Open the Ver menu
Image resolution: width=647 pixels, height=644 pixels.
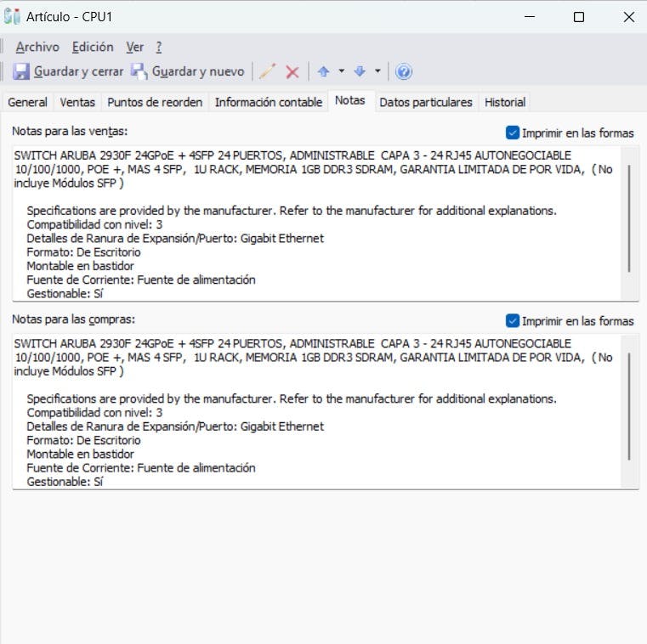pyautogui.click(x=135, y=47)
